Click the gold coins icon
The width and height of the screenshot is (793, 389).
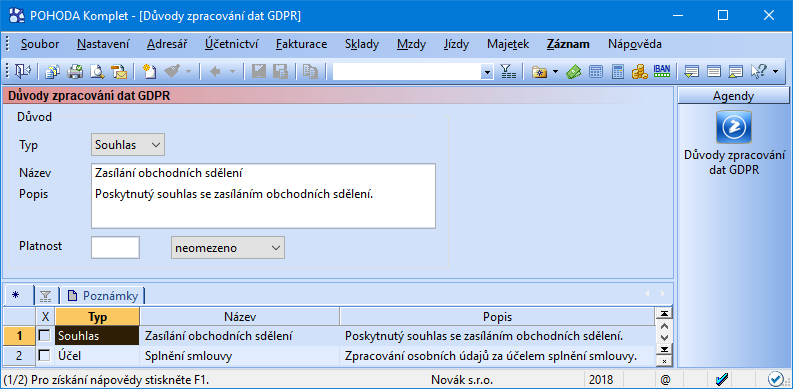(639, 72)
